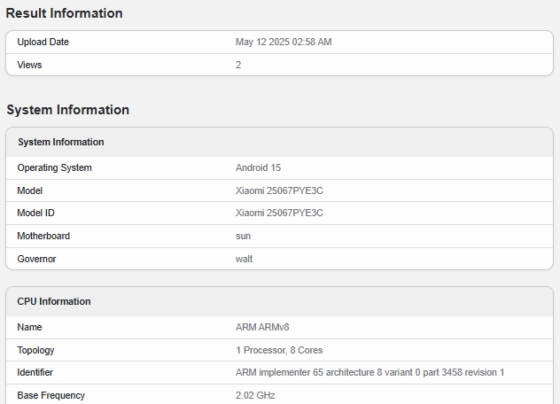
Task: Select the CPU Name value ARM ARMv8
Action: point(262,327)
